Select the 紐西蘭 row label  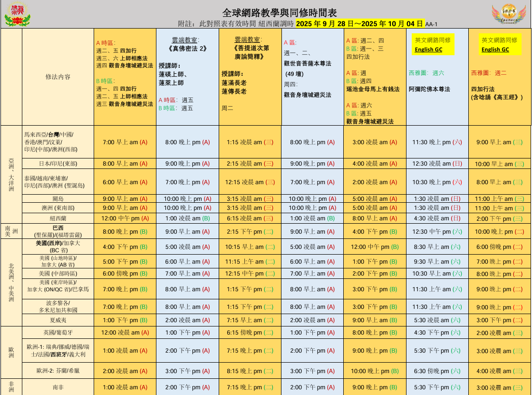pos(58,218)
